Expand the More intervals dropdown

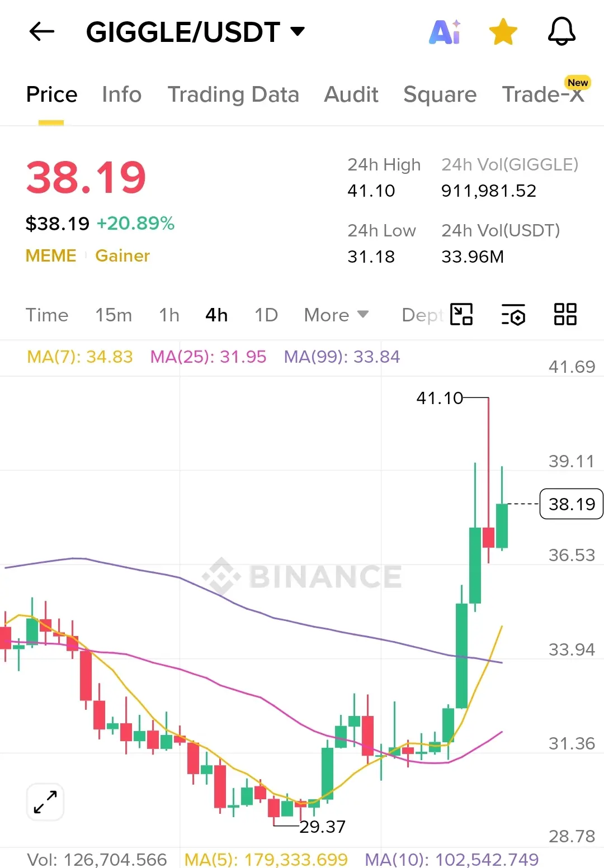click(336, 315)
